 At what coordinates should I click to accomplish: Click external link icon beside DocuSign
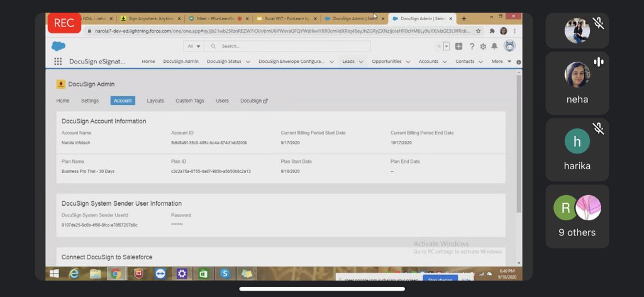tap(265, 101)
